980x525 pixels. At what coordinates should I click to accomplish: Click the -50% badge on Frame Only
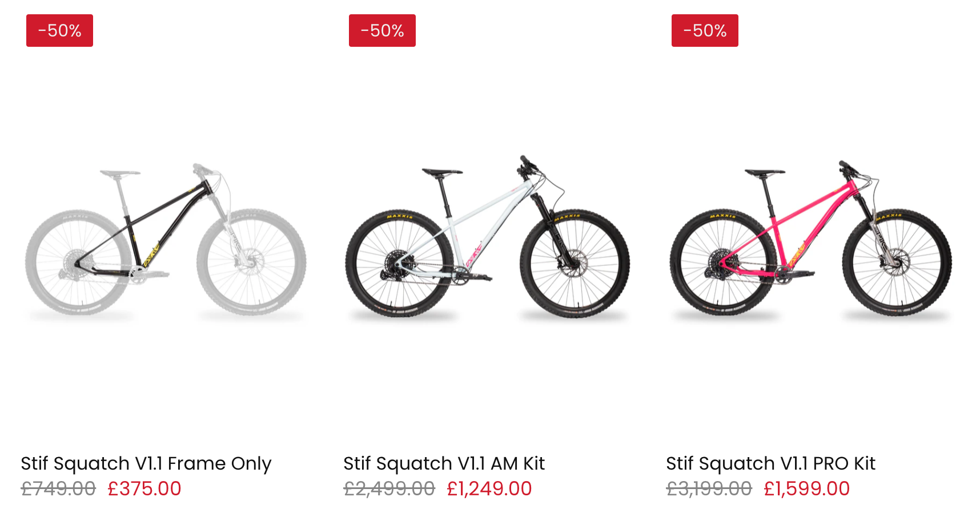(x=59, y=31)
